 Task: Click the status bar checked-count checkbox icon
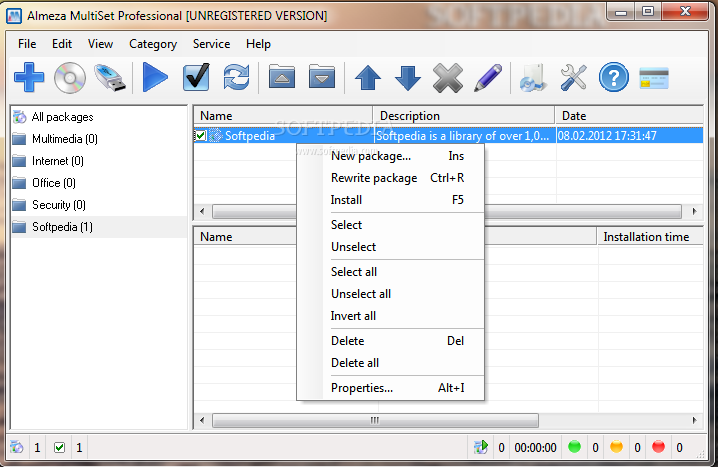60,447
